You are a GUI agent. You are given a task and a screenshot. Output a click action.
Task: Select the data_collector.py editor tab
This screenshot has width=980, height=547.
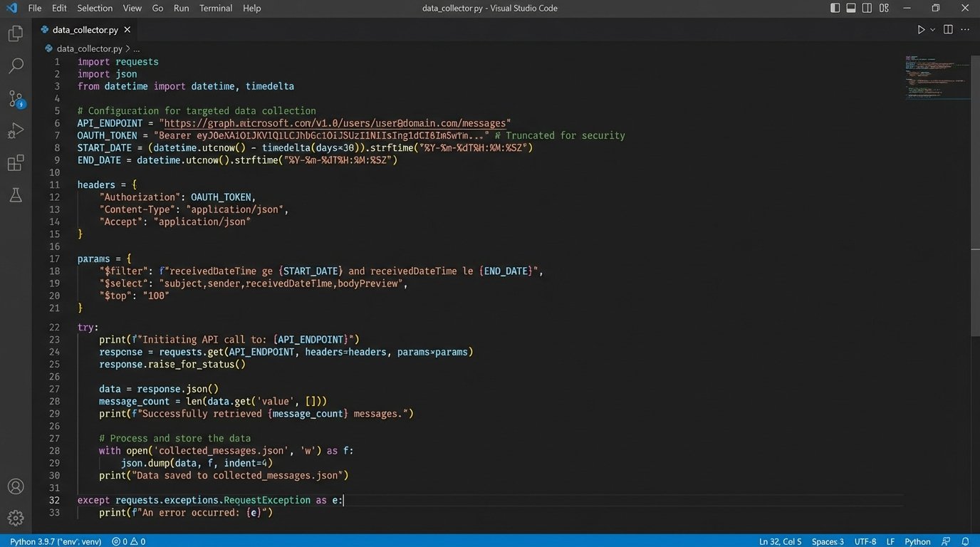click(x=84, y=30)
